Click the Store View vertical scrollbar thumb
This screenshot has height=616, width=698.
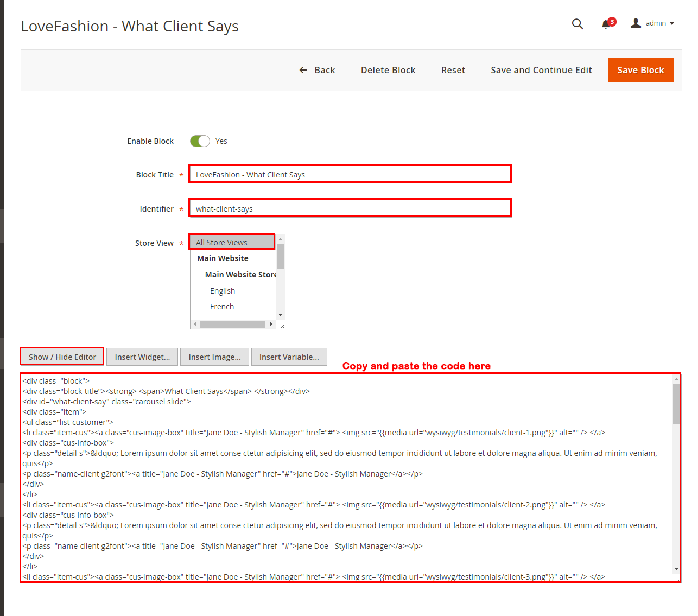(281, 256)
